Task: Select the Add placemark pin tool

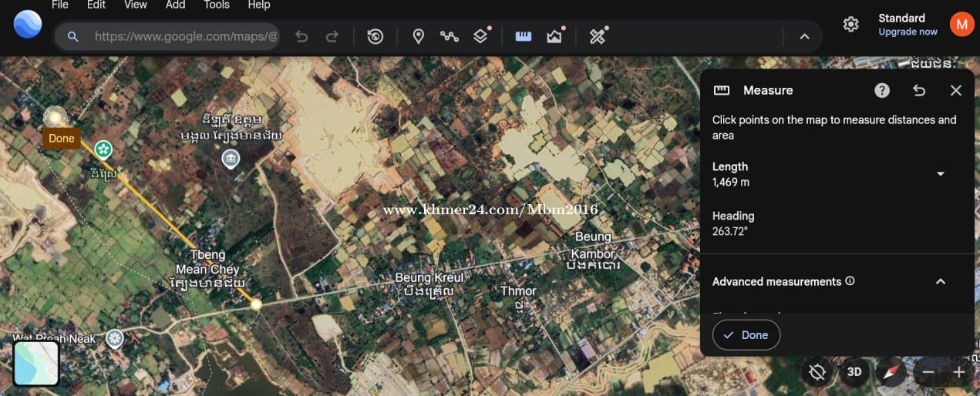Action: point(418,36)
